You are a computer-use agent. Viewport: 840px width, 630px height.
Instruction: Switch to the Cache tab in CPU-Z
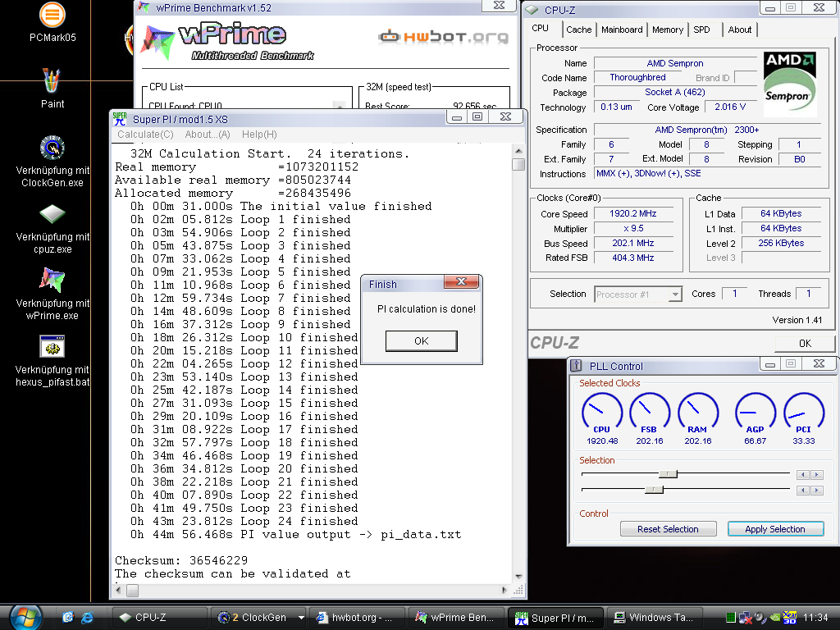(x=578, y=30)
